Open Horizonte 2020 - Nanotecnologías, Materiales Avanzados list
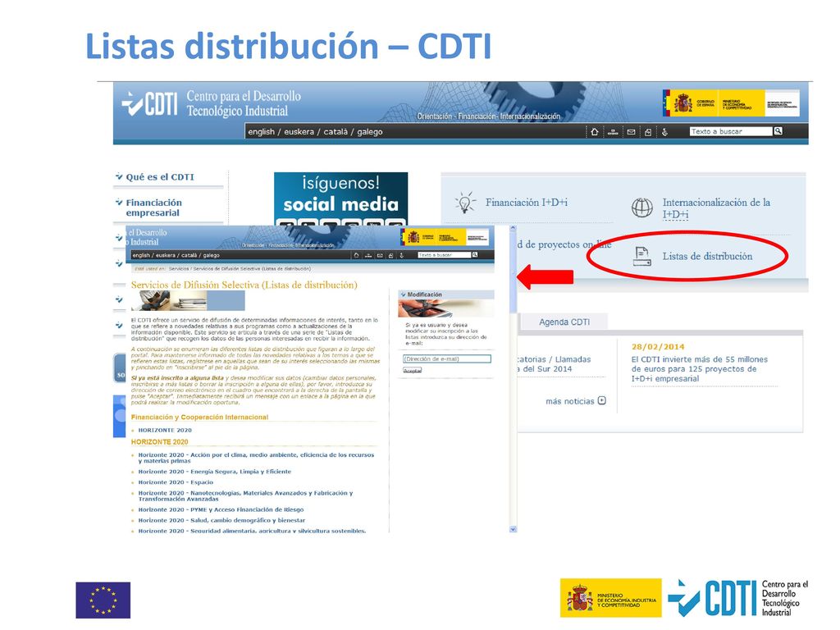This screenshot has width=840, height=630. (x=245, y=495)
